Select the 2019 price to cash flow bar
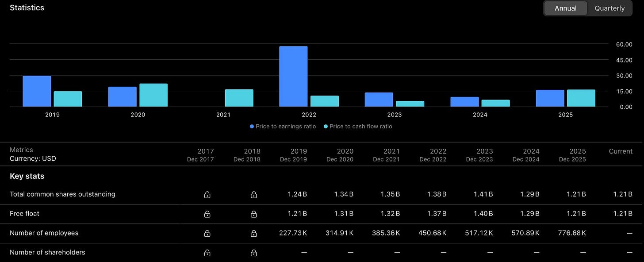Image resolution: width=644 pixels, height=262 pixels. [x=68, y=99]
